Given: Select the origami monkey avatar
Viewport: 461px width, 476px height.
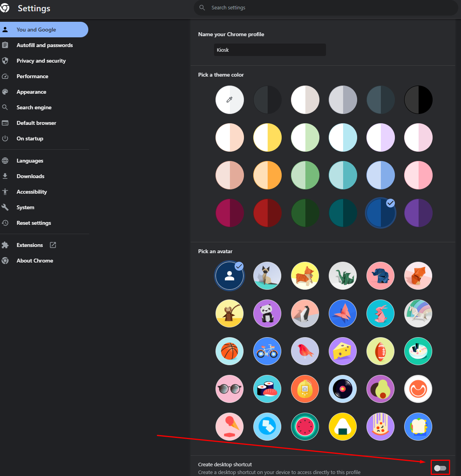Looking at the screenshot, I should (x=230, y=314).
